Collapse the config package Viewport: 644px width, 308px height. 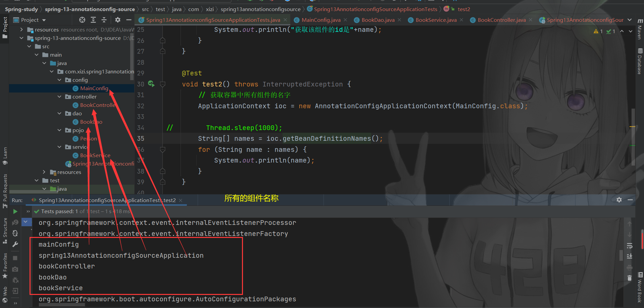pyautogui.click(x=59, y=80)
